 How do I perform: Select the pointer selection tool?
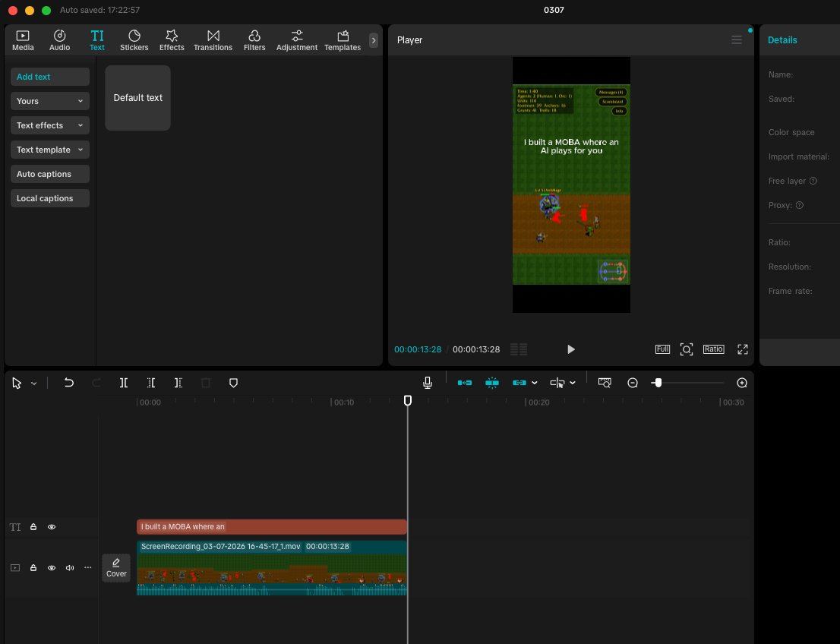click(17, 383)
